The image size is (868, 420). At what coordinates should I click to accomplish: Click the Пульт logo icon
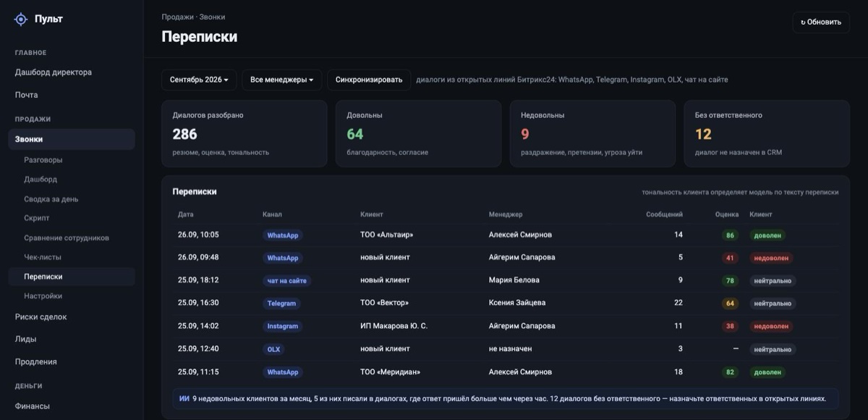click(21, 20)
